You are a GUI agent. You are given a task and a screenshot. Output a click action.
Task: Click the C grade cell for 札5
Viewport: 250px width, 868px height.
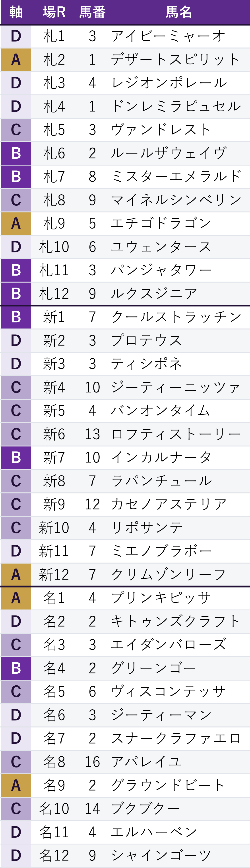[16, 130]
